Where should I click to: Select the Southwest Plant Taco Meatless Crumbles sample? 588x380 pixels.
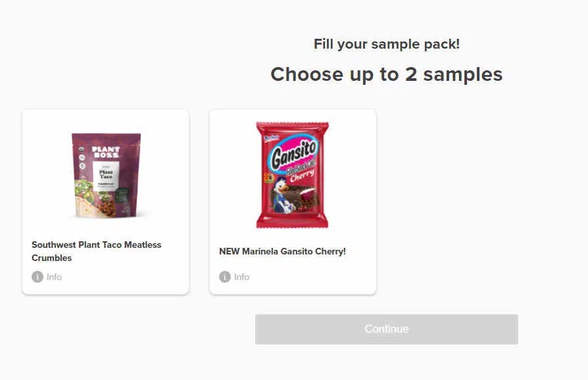coord(105,174)
